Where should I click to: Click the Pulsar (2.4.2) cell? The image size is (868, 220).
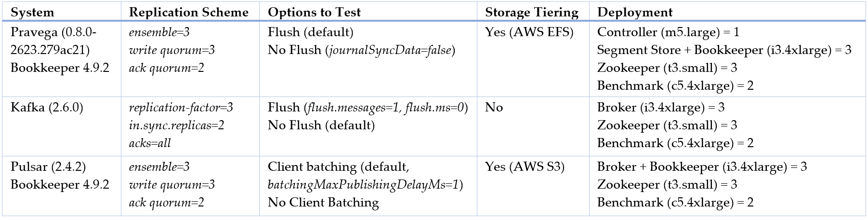pyautogui.click(x=48, y=167)
